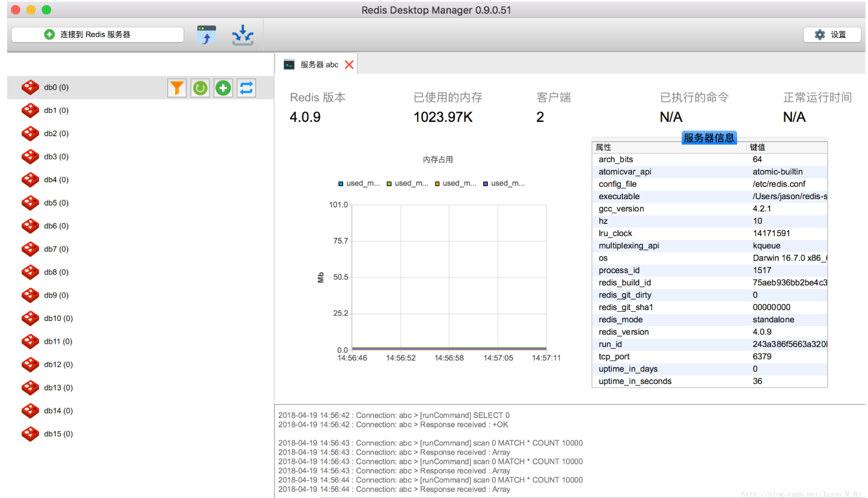Click the purple legend swatch in chart
The height and width of the screenshot is (498, 868).
click(x=485, y=184)
